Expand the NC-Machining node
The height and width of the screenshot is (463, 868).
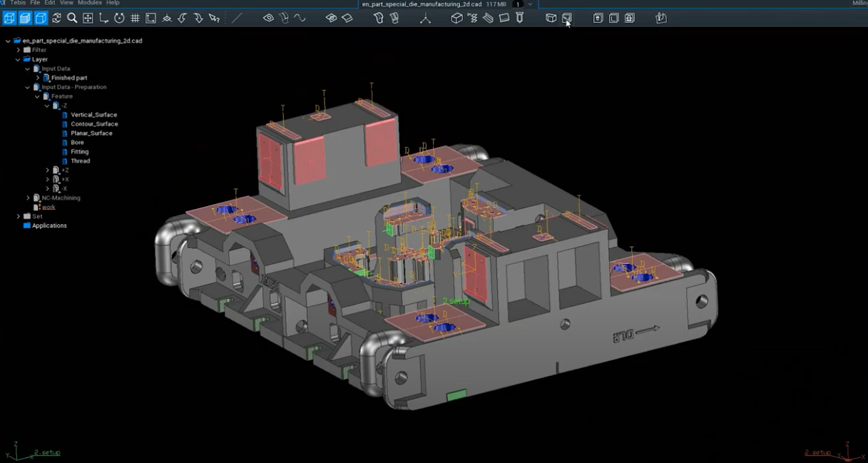coord(28,198)
